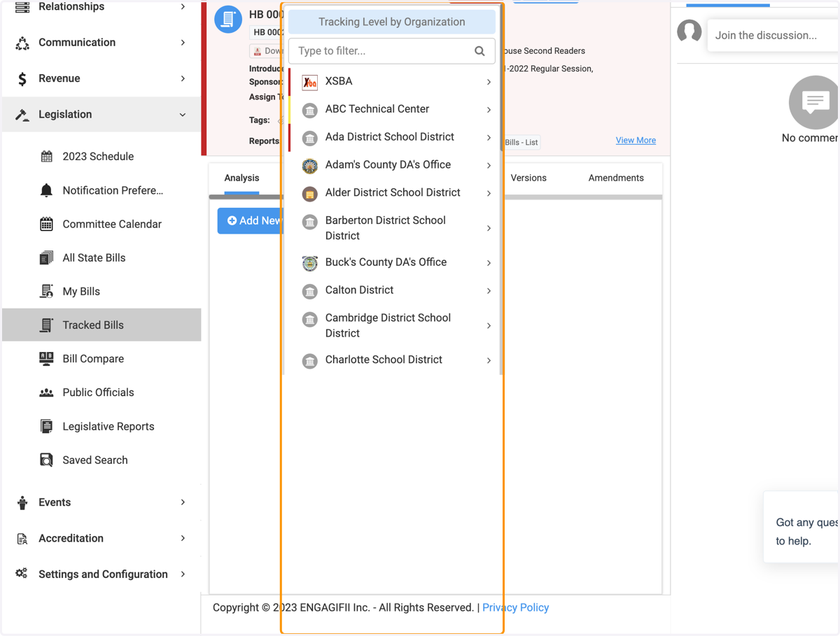This screenshot has height=636, width=840.
Task: Click the Buck's County DA's Office seal
Action: tap(309, 263)
